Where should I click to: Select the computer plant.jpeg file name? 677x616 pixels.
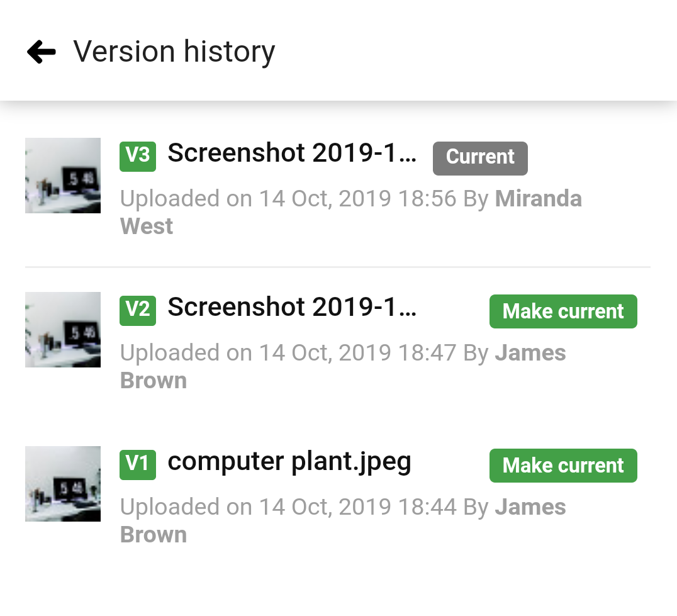(x=289, y=461)
